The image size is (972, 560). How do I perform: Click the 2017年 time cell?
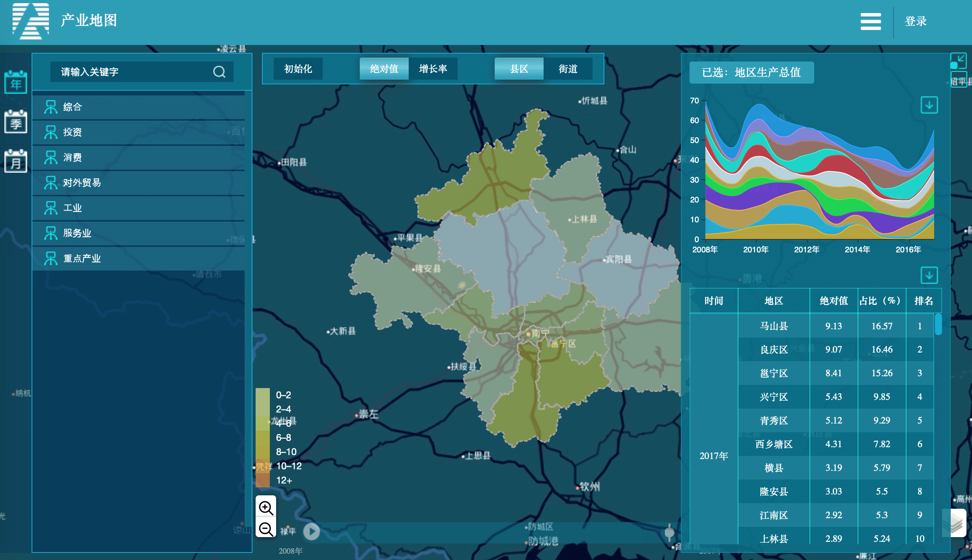(x=714, y=456)
